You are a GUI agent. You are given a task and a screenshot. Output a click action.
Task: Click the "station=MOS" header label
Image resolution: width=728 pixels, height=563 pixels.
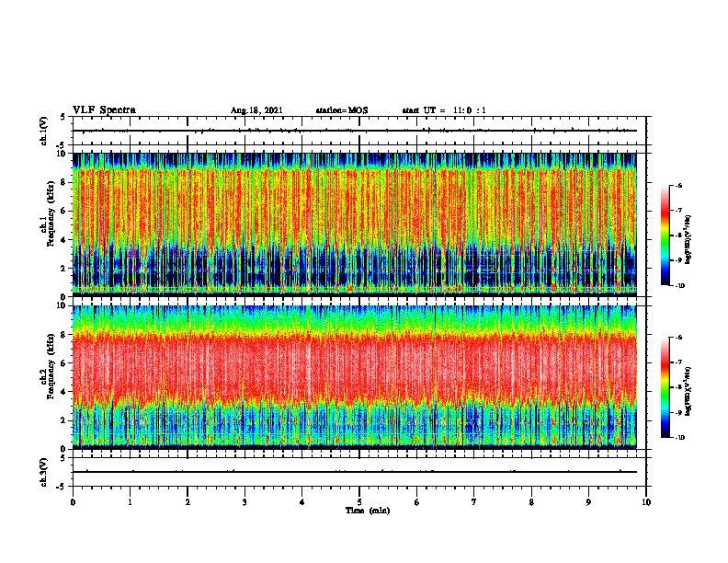coord(342,110)
